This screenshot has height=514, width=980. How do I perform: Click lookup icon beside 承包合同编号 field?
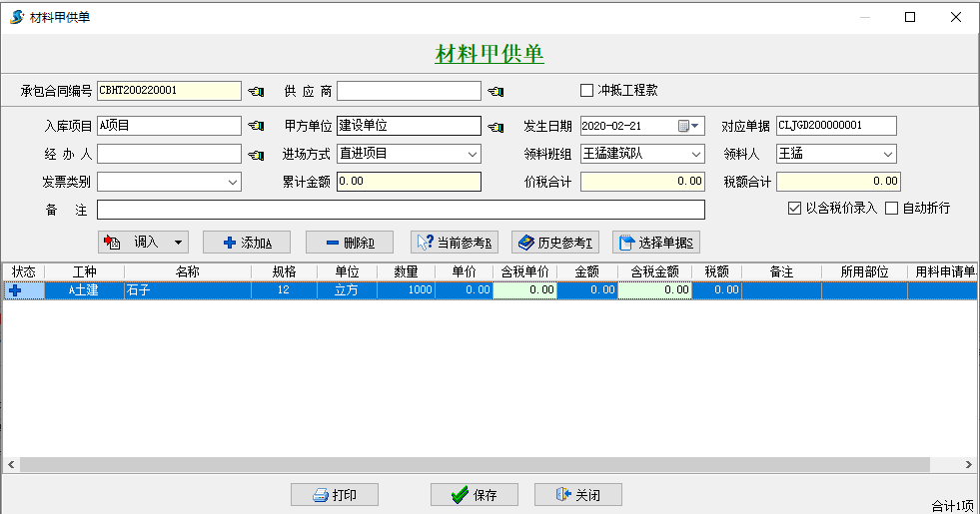coord(257,92)
